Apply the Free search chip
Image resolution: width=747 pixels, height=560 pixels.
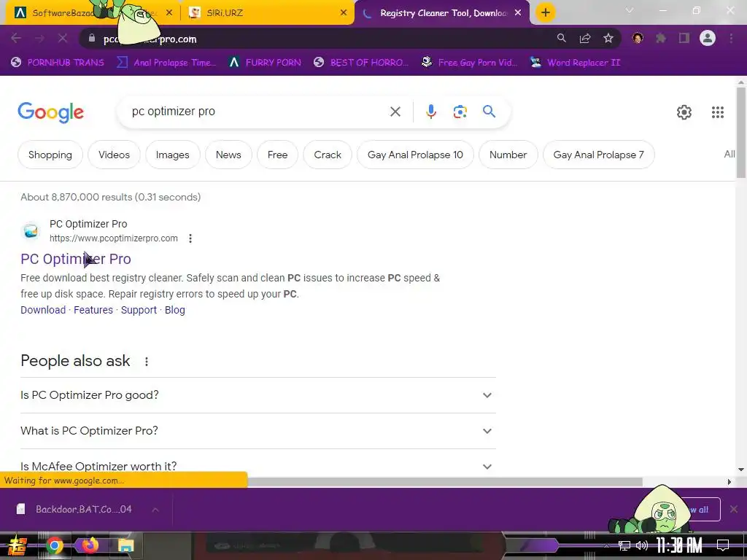coord(277,155)
